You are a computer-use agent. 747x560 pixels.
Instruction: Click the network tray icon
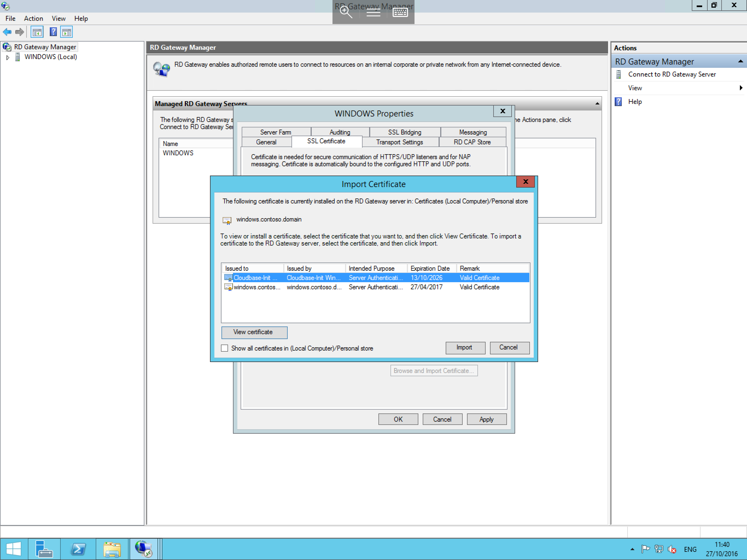click(658, 549)
